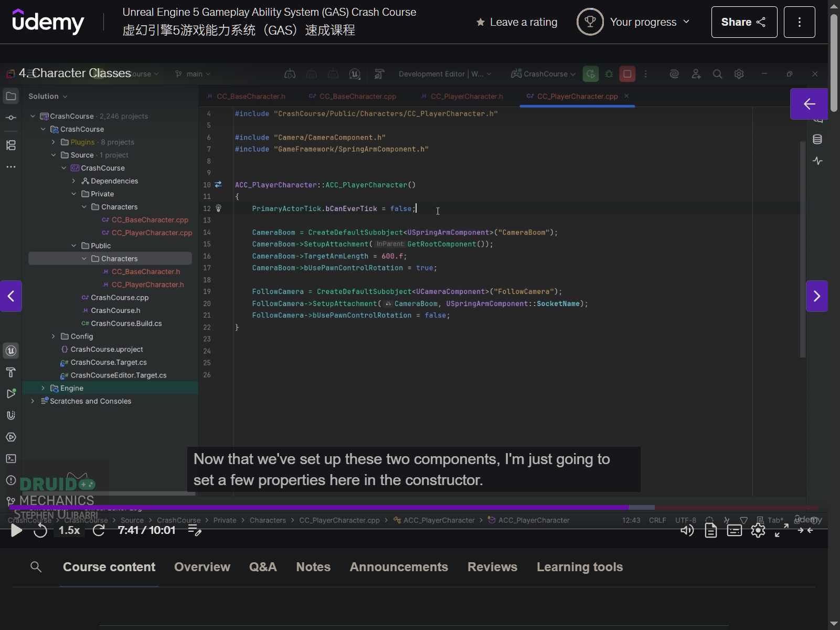Open the volume control speaker icon
Image resolution: width=840 pixels, height=630 pixels.
tap(687, 531)
